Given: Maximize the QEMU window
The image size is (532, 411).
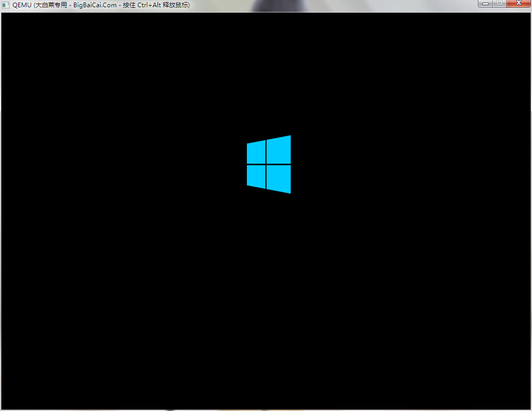Looking at the screenshot, I should click(500, 4).
